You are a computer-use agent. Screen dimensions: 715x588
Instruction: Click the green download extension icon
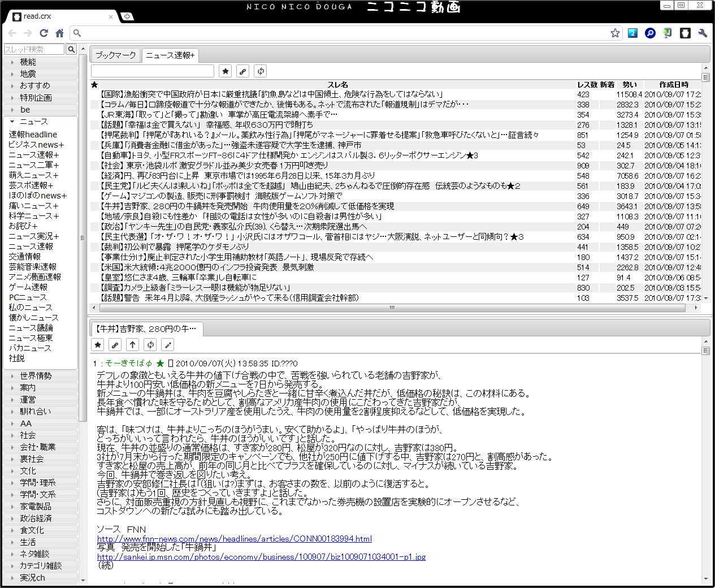668,33
